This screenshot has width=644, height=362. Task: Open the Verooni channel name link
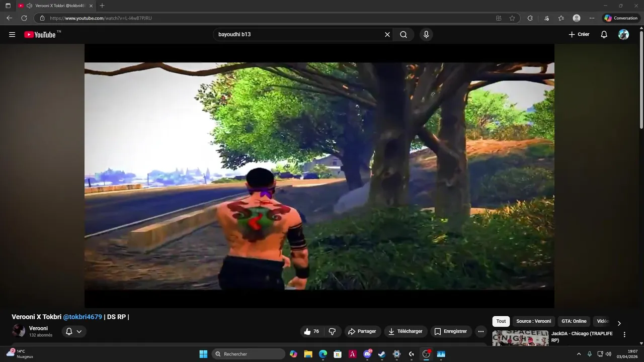coord(38,328)
